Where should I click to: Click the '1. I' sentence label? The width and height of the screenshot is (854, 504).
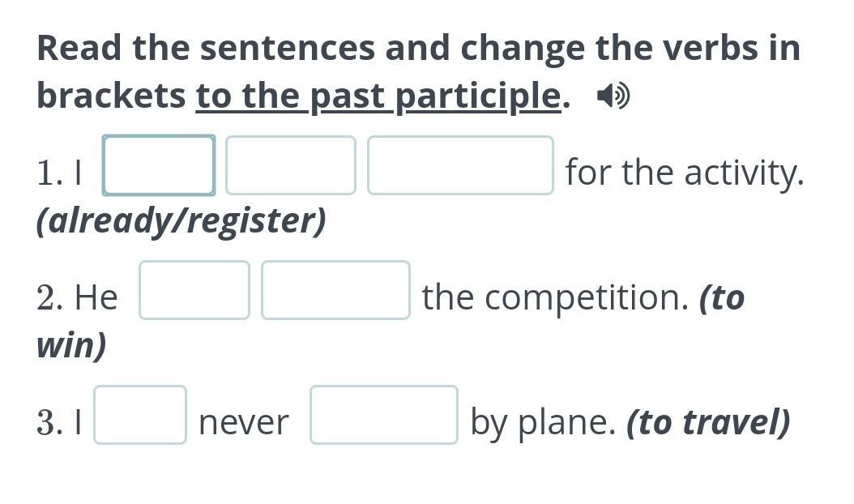click(x=59, y=173)
